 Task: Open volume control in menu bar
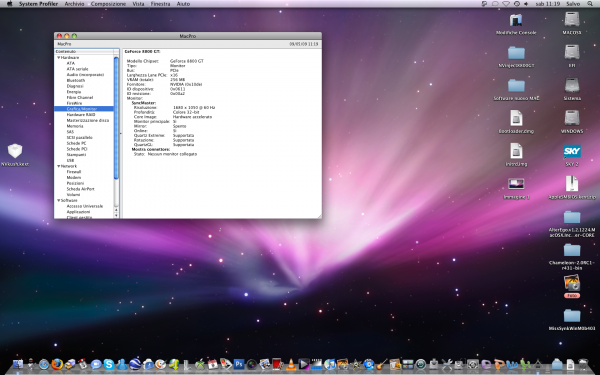pyautogui.click(x=526, y=4)
